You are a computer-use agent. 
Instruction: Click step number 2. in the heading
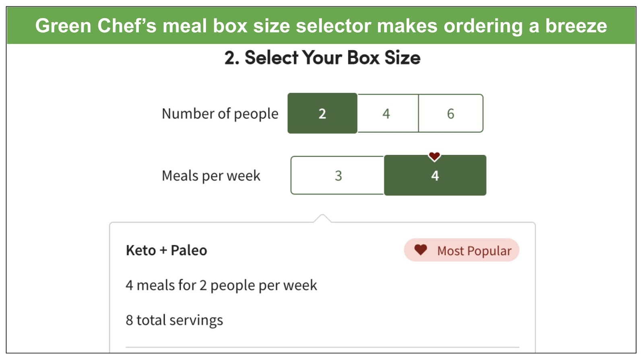(232, 58)
